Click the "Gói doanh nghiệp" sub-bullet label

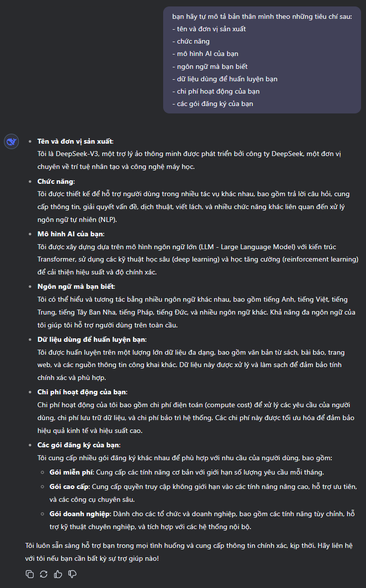tap(79, 514)
